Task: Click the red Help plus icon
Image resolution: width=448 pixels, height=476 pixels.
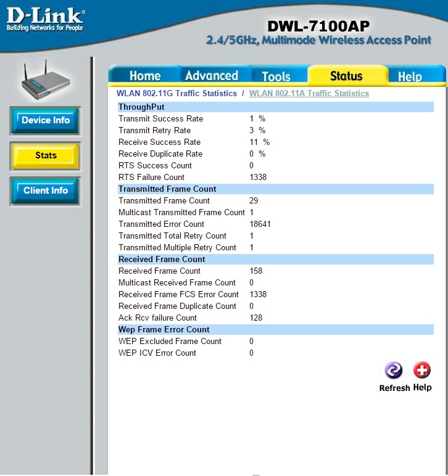Action: [x=422, y=370]
